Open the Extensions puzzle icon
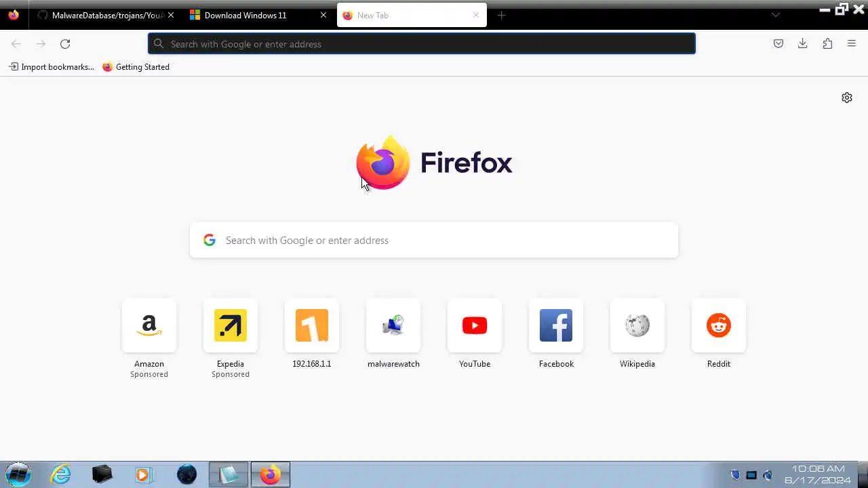The height and width of the screenshot is (488, 868). click(x=827, y=43)
